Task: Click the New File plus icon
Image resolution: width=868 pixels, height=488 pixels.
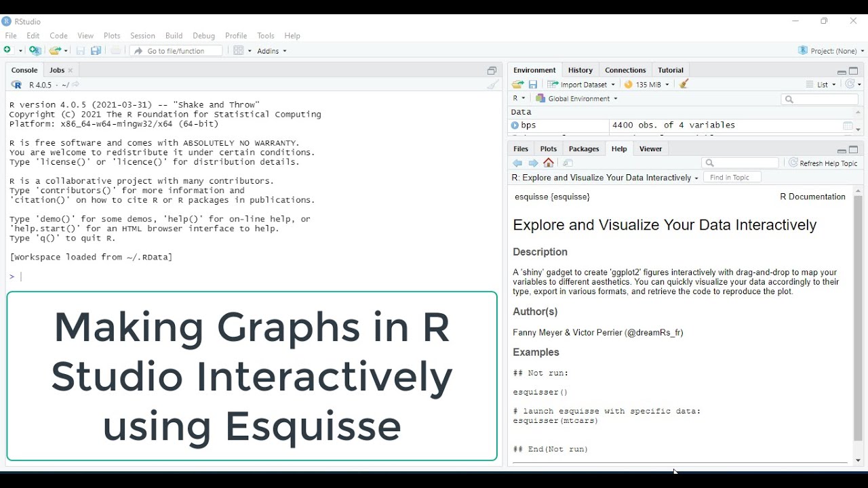Action: coord(8,51)
